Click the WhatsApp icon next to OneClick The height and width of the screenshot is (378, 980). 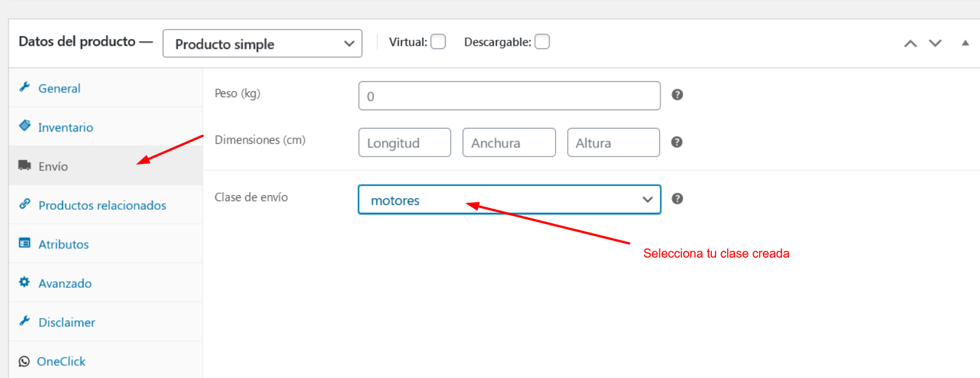[24, 361]
